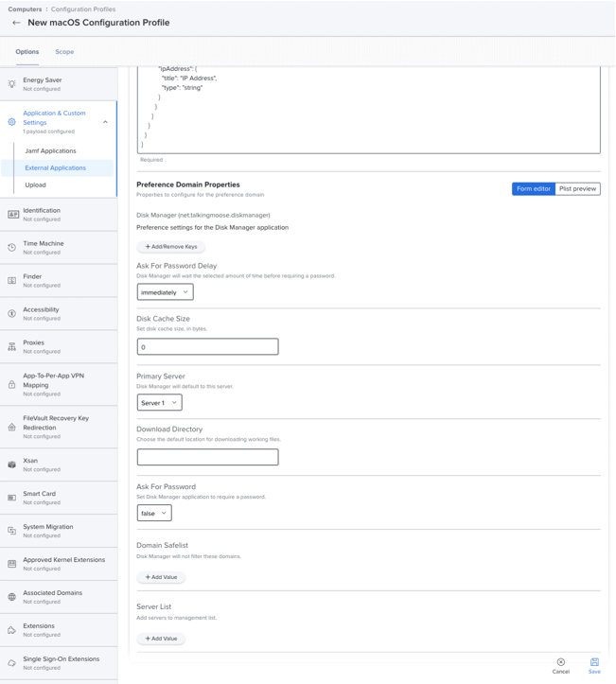
Task: Open Approved Kernel Extensions payload
Action: click(59, 564)
